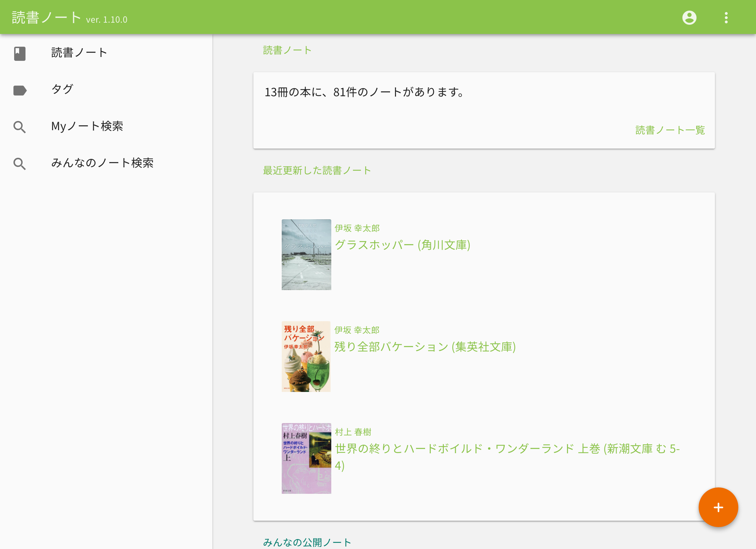Screen dimensions: 756x549
Task: Click the bookmark icon beside 読書ノート
Action: click(x=20, y=53)
